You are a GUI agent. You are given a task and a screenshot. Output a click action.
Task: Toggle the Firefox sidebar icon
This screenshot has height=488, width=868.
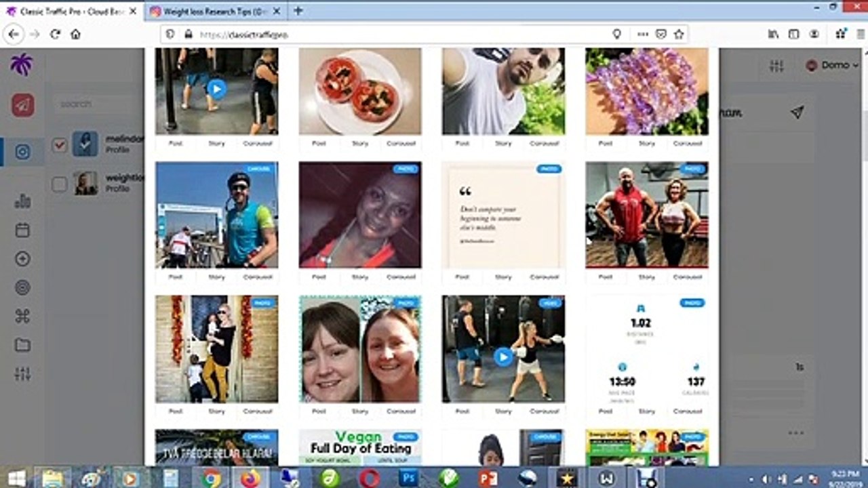[793, 34]
